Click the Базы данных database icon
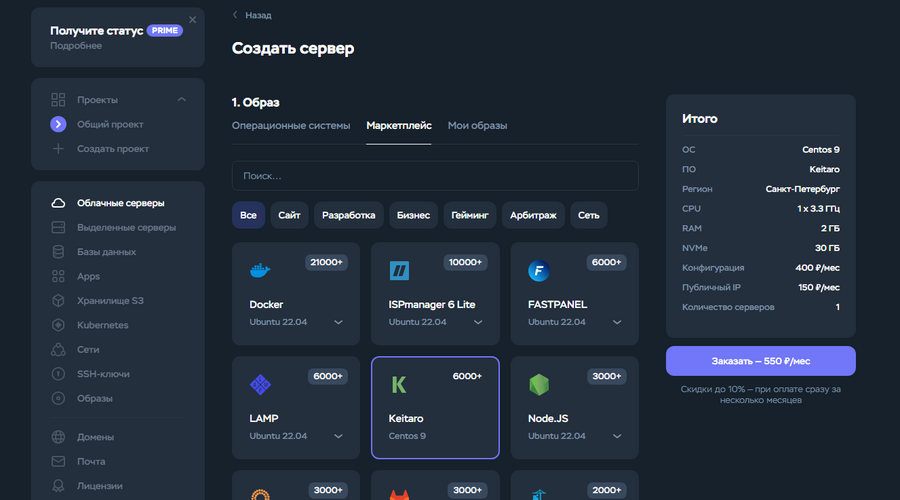Screen dimensions: 900x500 [58, 252]
